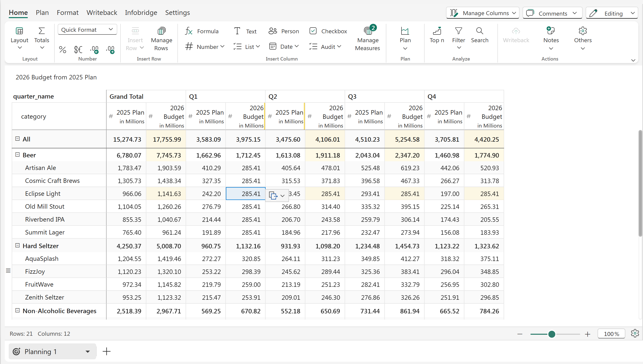This screenshot has height=364, width=643.
Task: Collapse the All rows toggle
Action: [18, 139]
